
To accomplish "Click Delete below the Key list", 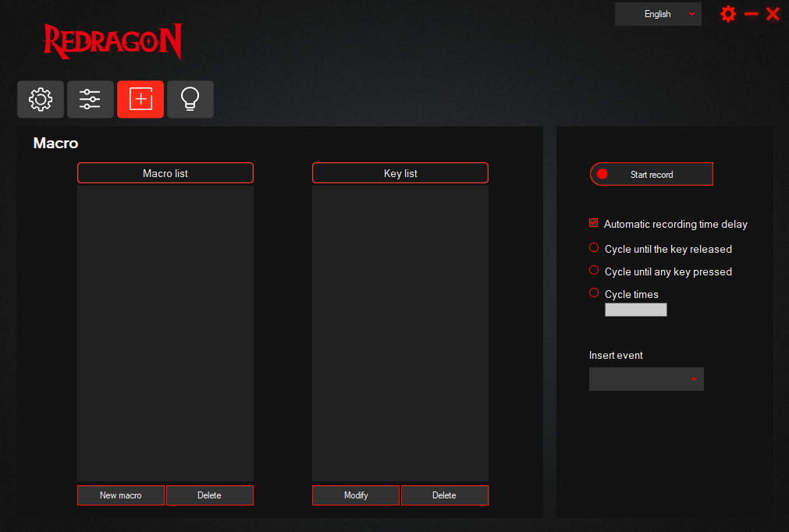I will 444,495.
